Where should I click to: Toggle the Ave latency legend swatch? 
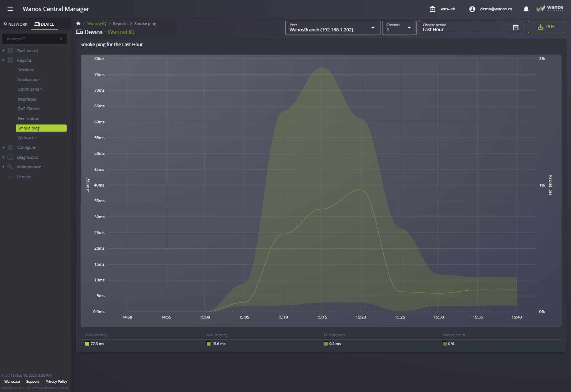coord(208,344)
